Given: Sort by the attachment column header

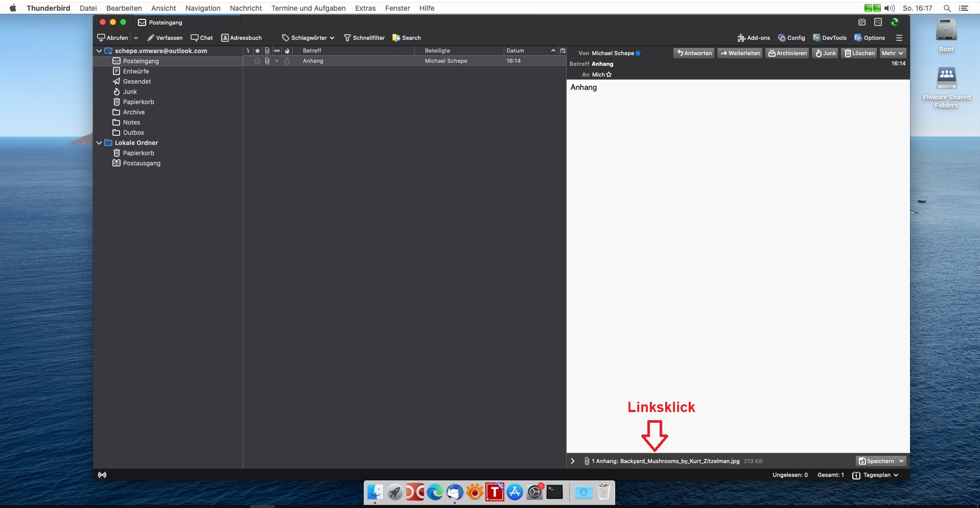Looking at the screenshot, I should pos(267,51).
